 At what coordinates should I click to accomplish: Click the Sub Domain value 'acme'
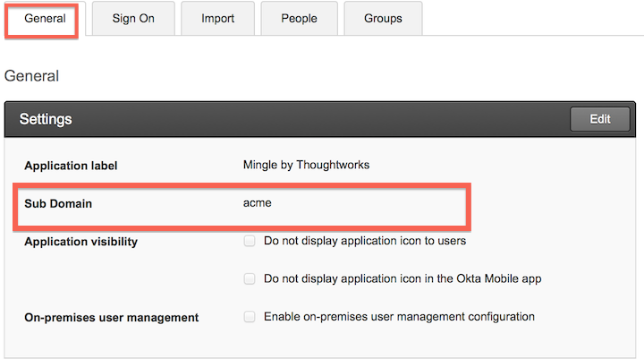pos(257,203)
